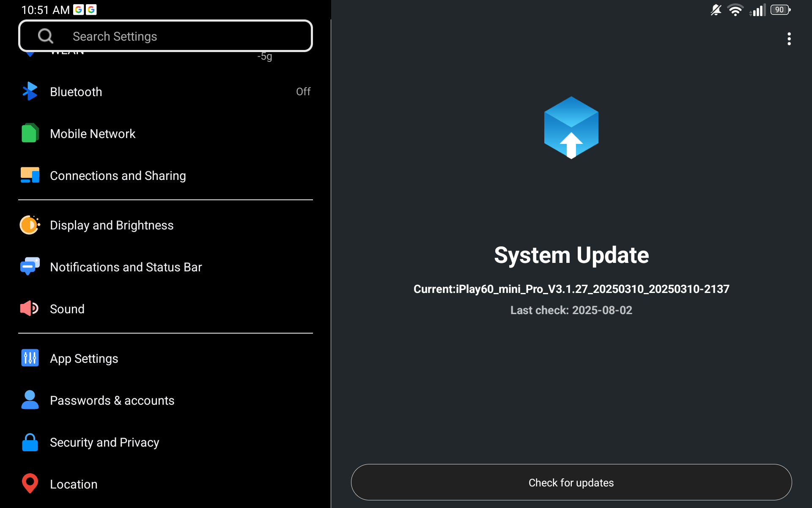Select the Notifications and Status Bar icon

point(30,267)
